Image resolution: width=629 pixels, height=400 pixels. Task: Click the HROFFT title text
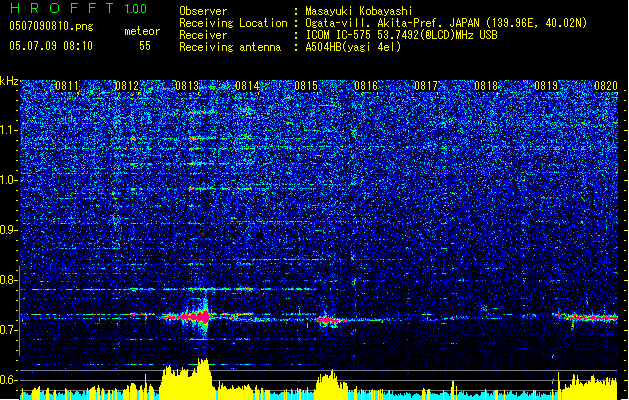point(62,8)
